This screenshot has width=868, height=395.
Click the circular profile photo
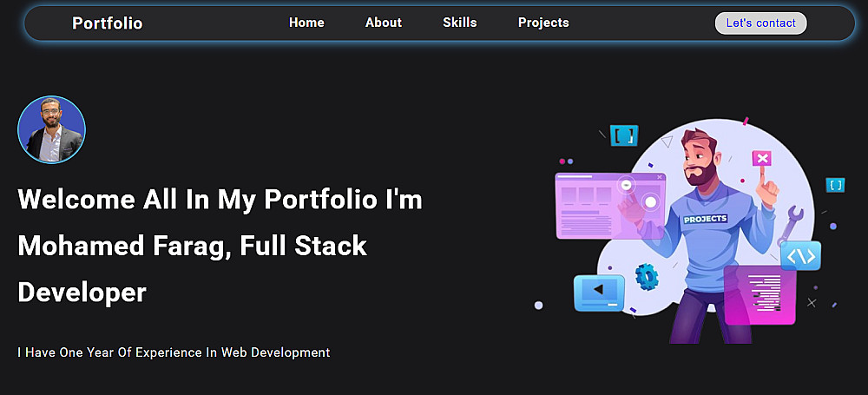tap(51, 129)
